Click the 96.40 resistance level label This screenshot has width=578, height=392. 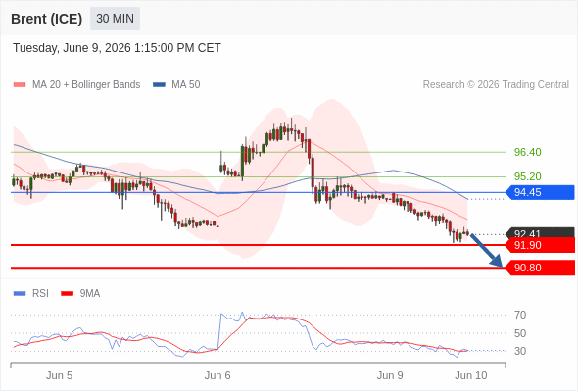[527, 152]
